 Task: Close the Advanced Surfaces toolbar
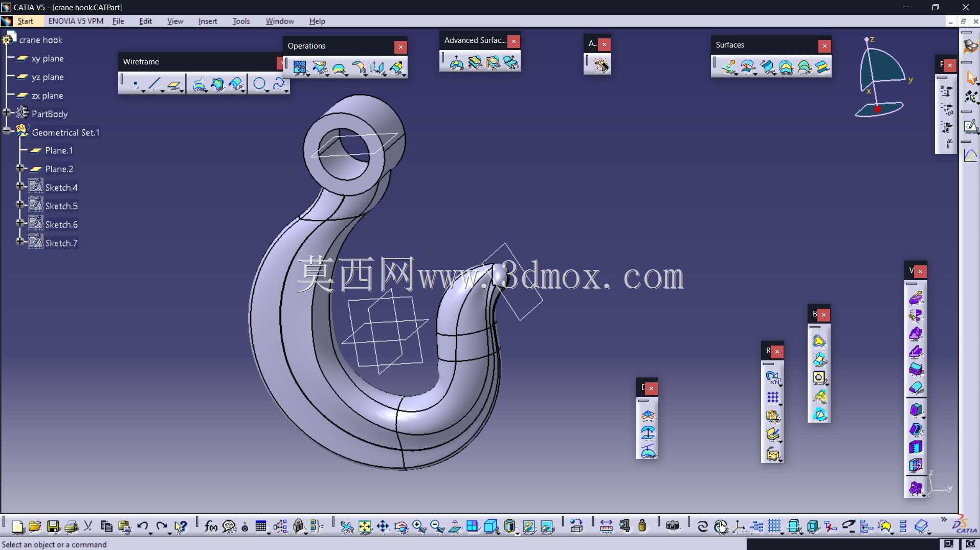tap(514, 41)
